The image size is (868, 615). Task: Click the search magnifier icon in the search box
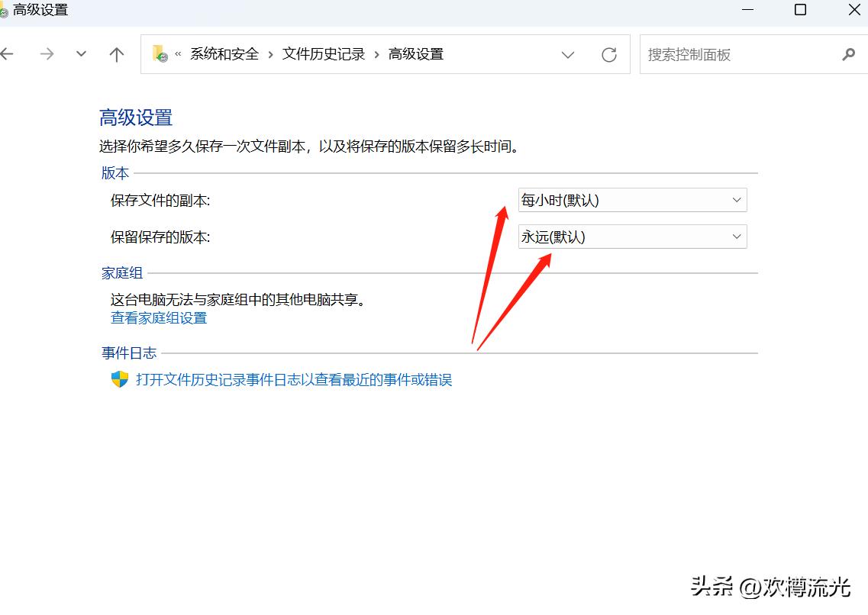click(x=848, y=54)
